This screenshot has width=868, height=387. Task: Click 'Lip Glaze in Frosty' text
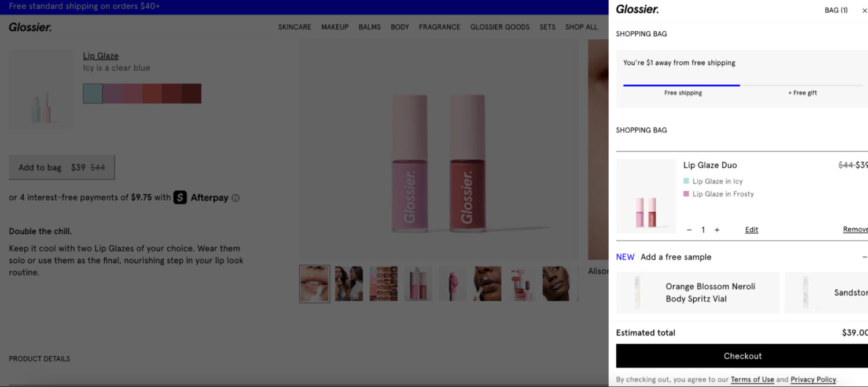(x=723, y=194)
